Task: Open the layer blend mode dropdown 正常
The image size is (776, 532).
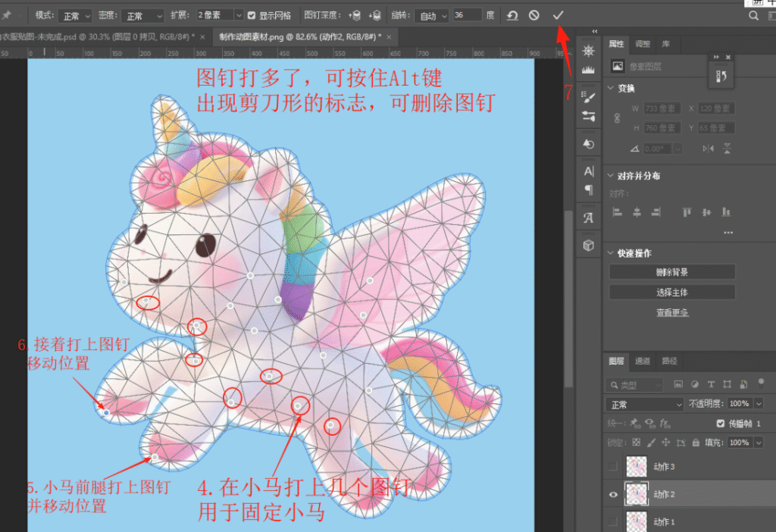Action: (645, 405)
